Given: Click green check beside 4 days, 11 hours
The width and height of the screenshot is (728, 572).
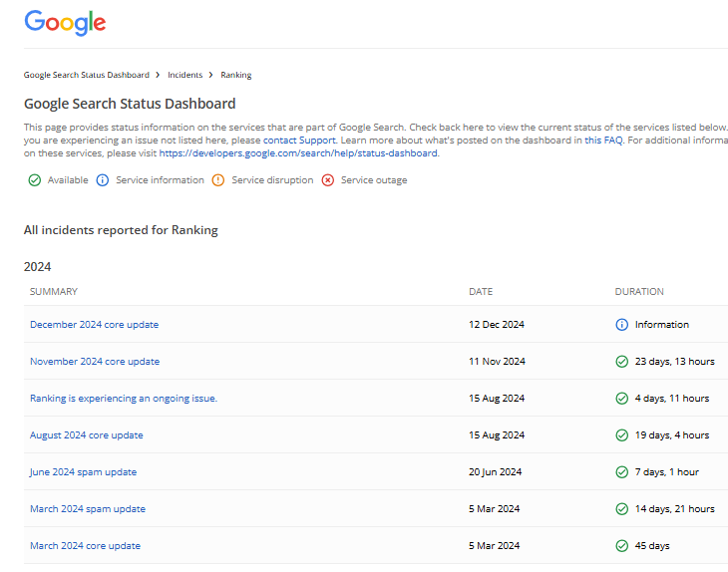Looking at the screenshot, I should coord(621,398).
